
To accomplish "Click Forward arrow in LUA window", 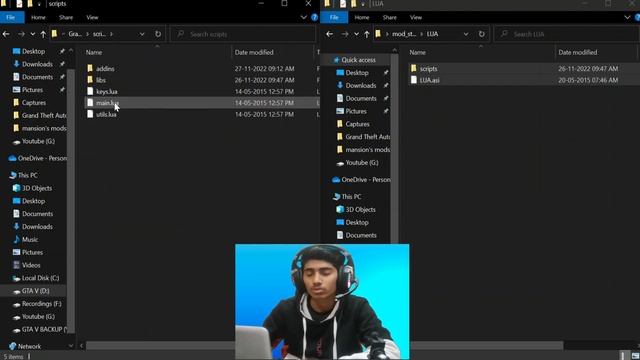I will tap(344, 34).
